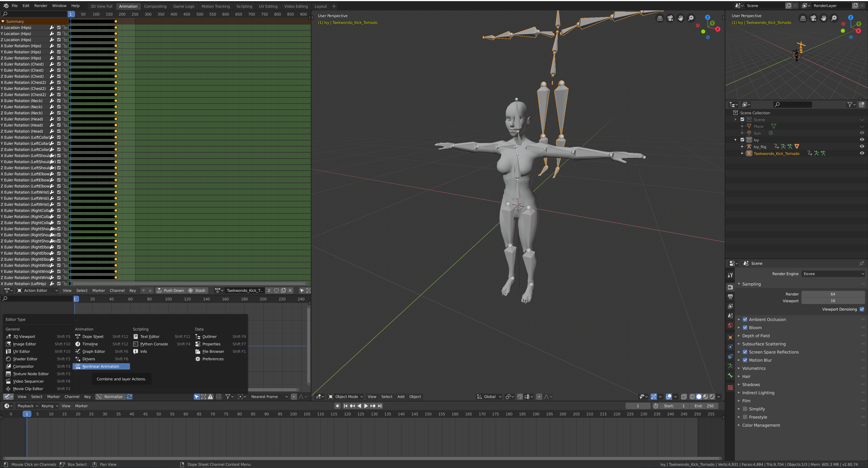Image resolution: width=868 pixels, height=468 pixels.
Task: Click Only Show Errors warning icon
Action: click(x=210, y=397)
